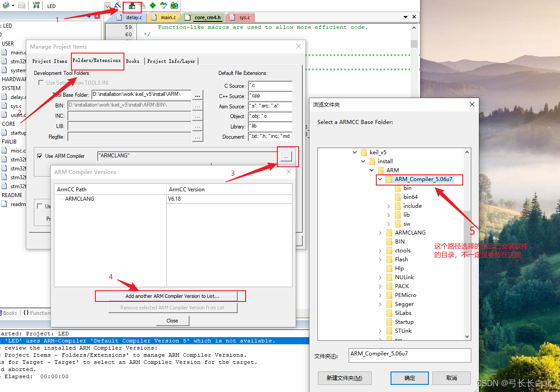Click the Functions panel braces icon
Screen dimensions: 560x392
26,313
